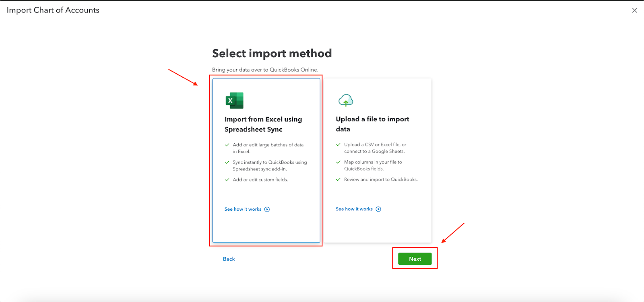
Task: Click checkmark next to 'Map columns in your file'
Action: 338,162
